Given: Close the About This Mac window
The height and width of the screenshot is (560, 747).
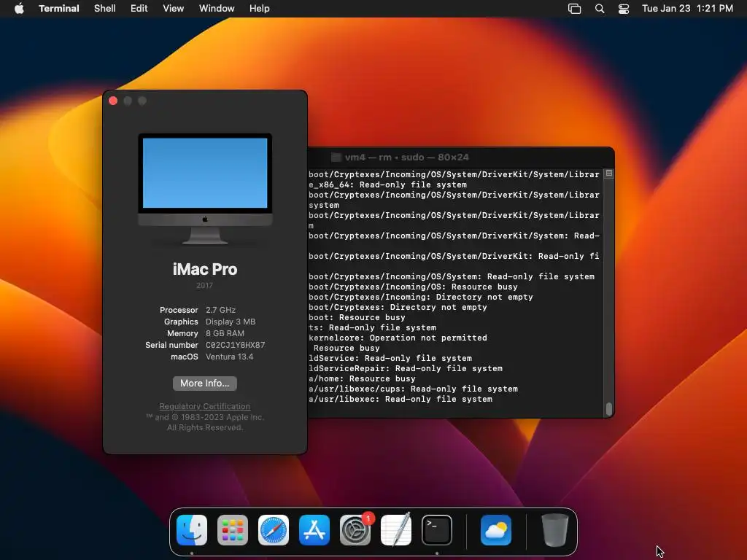Looking at the screenshot, I should [x=113, y=101].
